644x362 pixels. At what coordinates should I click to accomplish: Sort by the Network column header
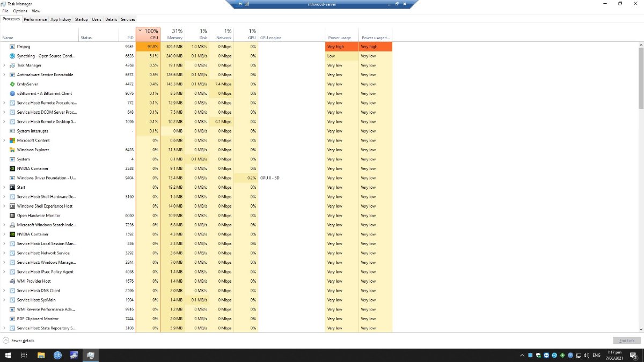[222, 34]
